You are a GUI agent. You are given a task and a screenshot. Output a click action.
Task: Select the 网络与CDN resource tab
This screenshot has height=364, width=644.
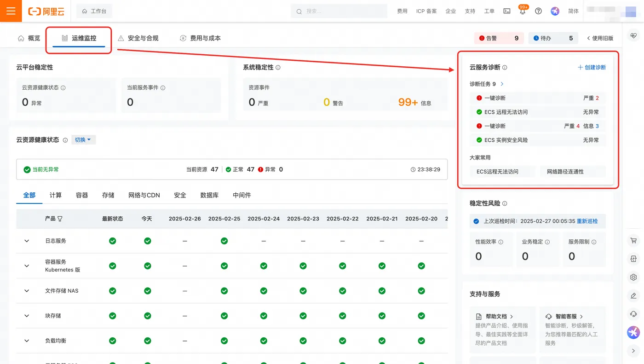click(x=144, y=195)
